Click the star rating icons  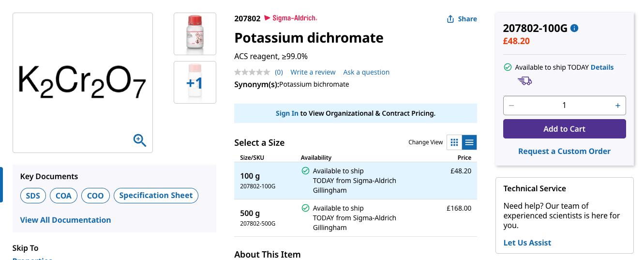tap(252, 72)
